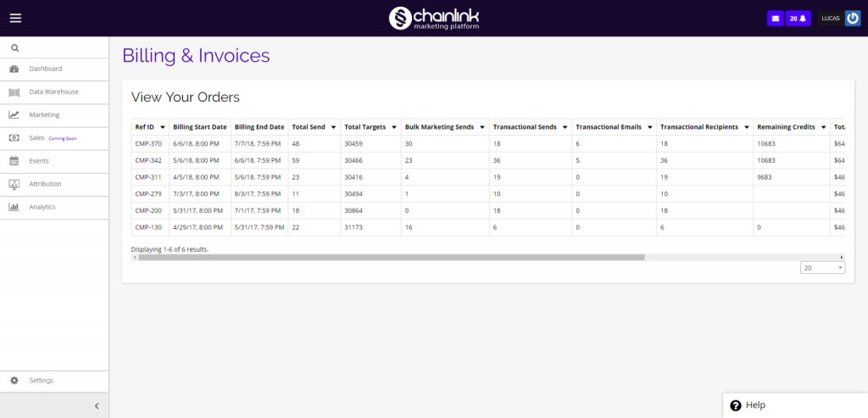Open the Events menu item
868x418 pixels.
54,161
